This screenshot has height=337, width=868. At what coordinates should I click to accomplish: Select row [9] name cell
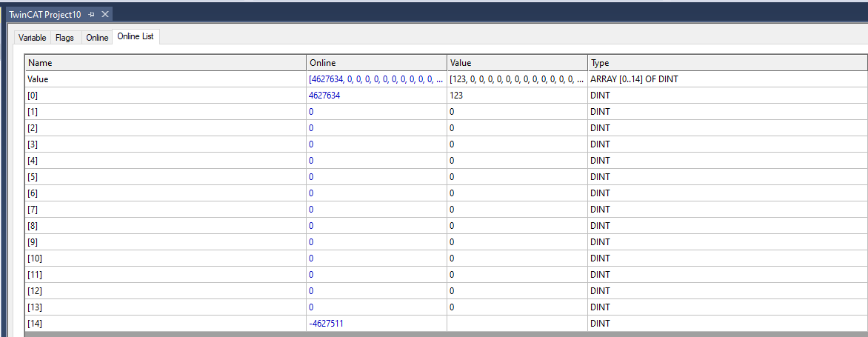click(x=165, y=241)
